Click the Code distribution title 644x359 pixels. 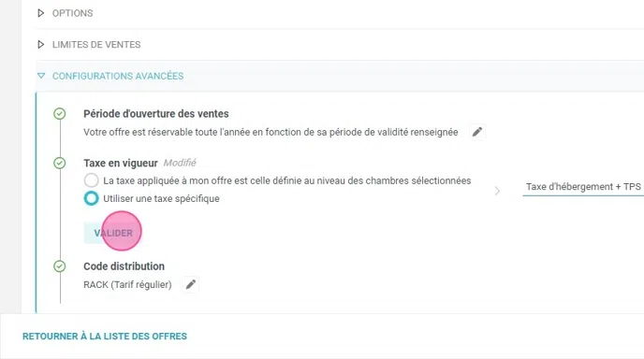[x=124, y=266]
